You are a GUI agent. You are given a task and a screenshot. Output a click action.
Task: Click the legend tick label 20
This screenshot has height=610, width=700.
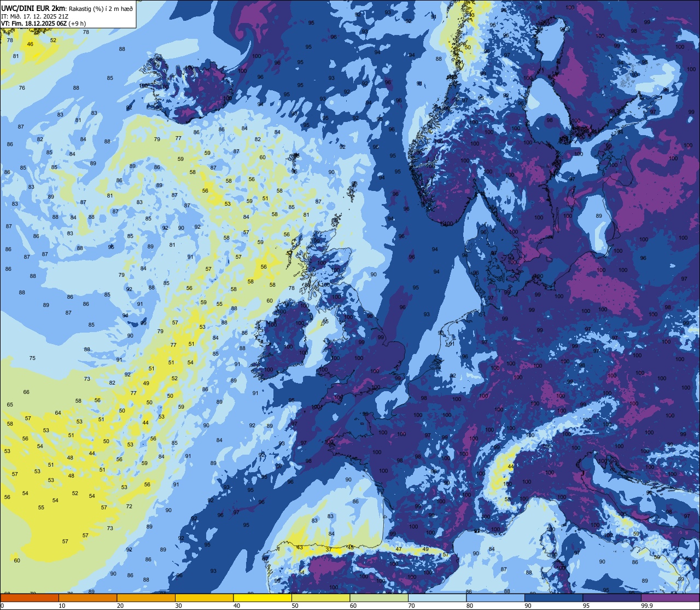tap(120, 606)
